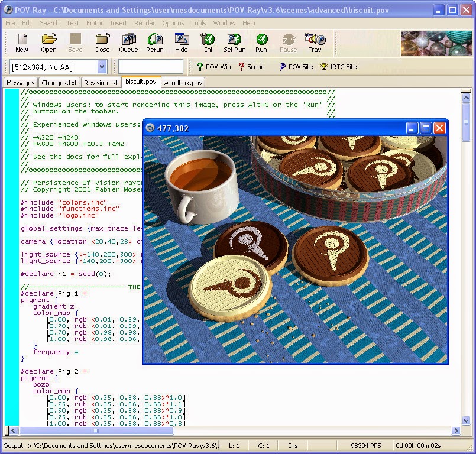The height and width of the screenshot is (454, 476).
Task: Open the Search menu
Action: point(50,23)
